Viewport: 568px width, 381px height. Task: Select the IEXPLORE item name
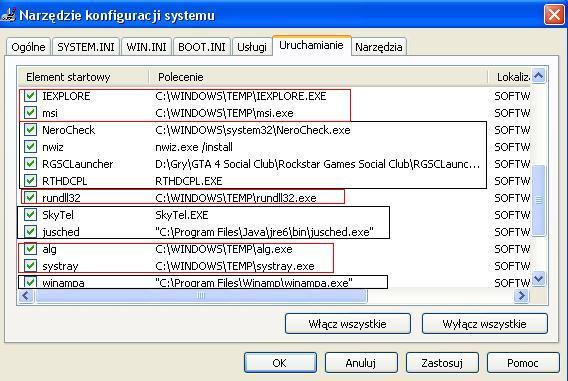66,96
